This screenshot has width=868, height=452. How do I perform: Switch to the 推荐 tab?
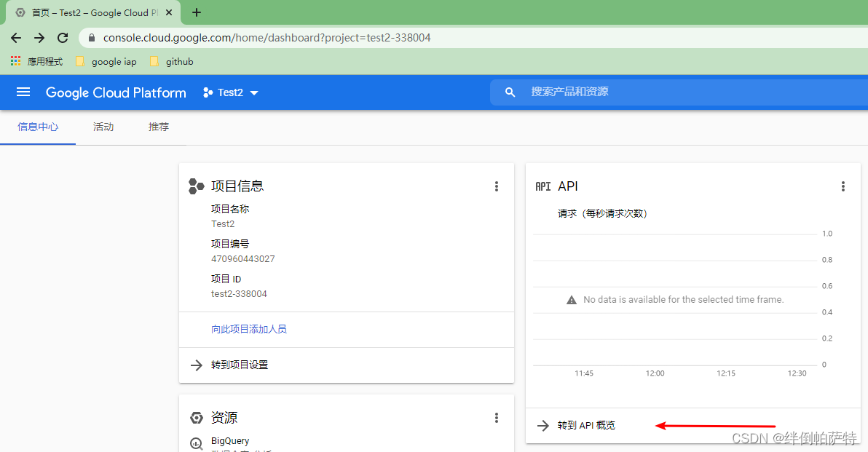click(159, 127)
